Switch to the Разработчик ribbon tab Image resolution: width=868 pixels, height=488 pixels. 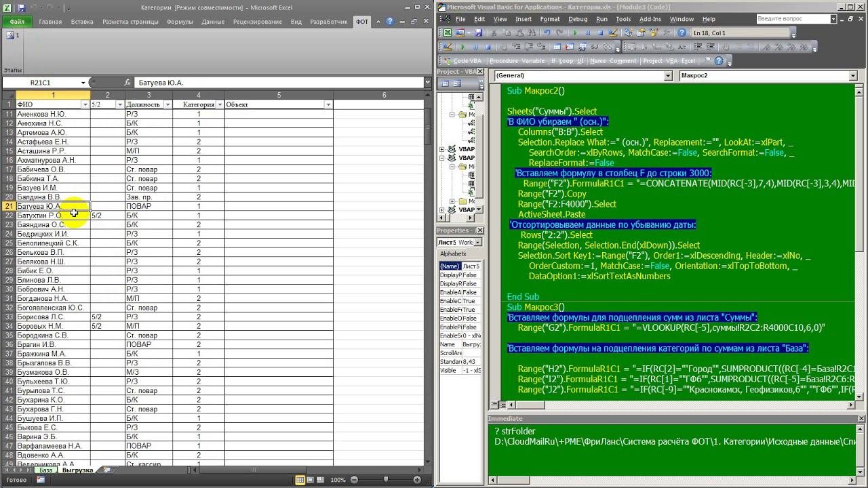coord(328,22)
